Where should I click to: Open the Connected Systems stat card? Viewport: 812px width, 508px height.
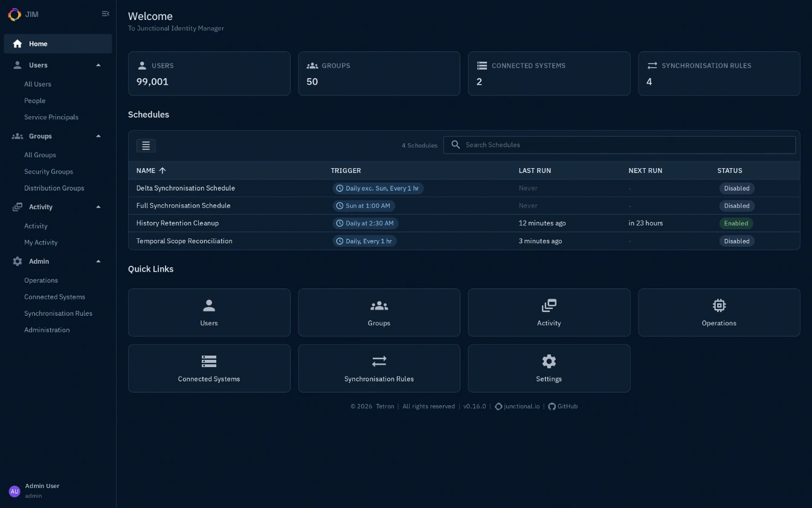point(549,74)
